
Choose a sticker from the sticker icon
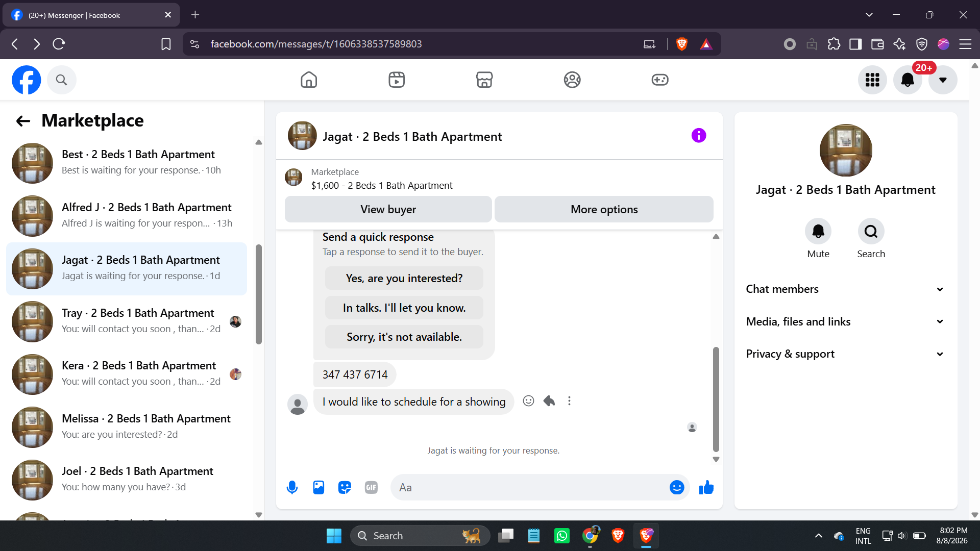tap(345, 488)
